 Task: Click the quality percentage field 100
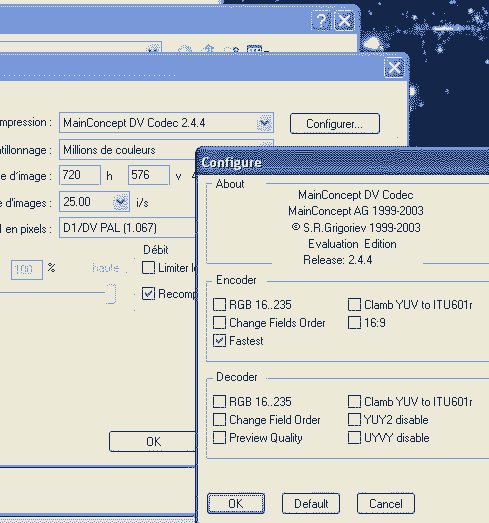27,270
